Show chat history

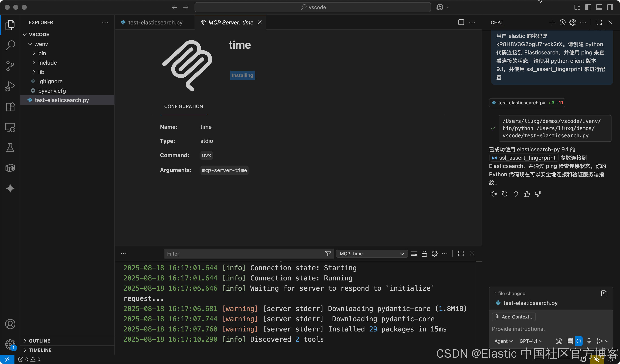562,22
